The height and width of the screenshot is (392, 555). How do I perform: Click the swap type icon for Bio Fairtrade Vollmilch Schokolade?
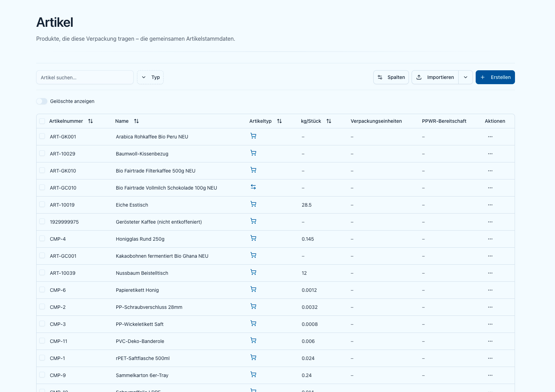pos(253,187)
